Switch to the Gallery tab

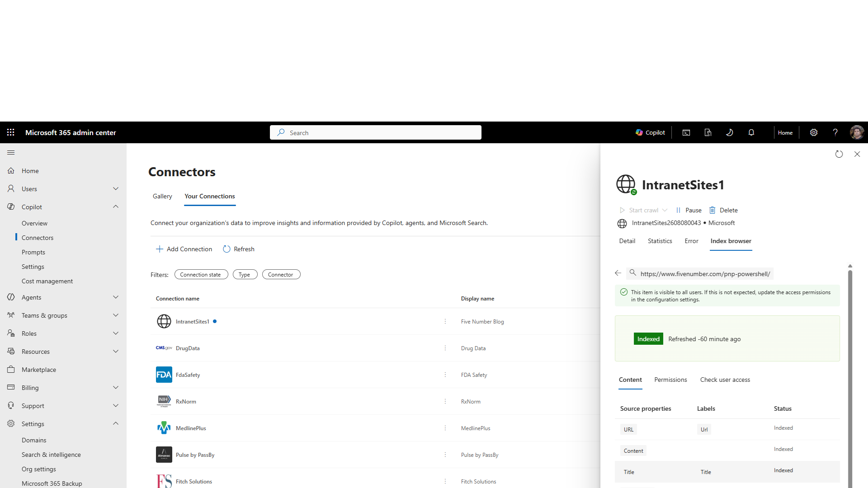pyautogui.click(x=162, y=196)
